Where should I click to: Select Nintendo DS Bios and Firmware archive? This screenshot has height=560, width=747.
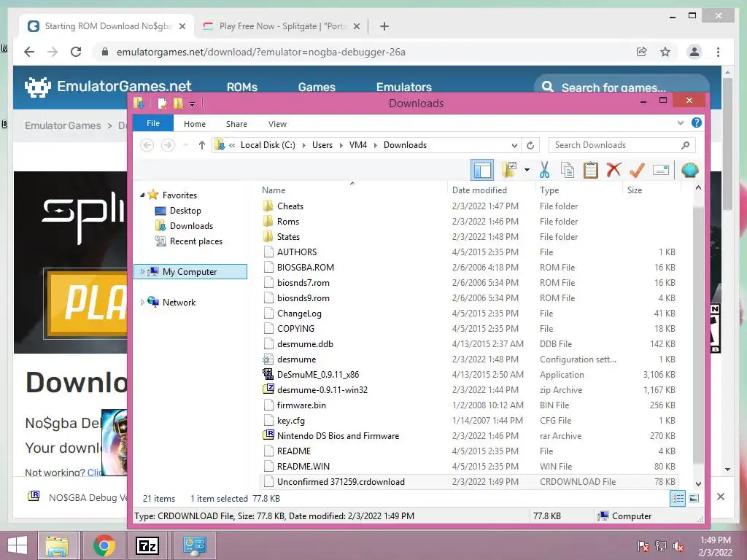338,436
